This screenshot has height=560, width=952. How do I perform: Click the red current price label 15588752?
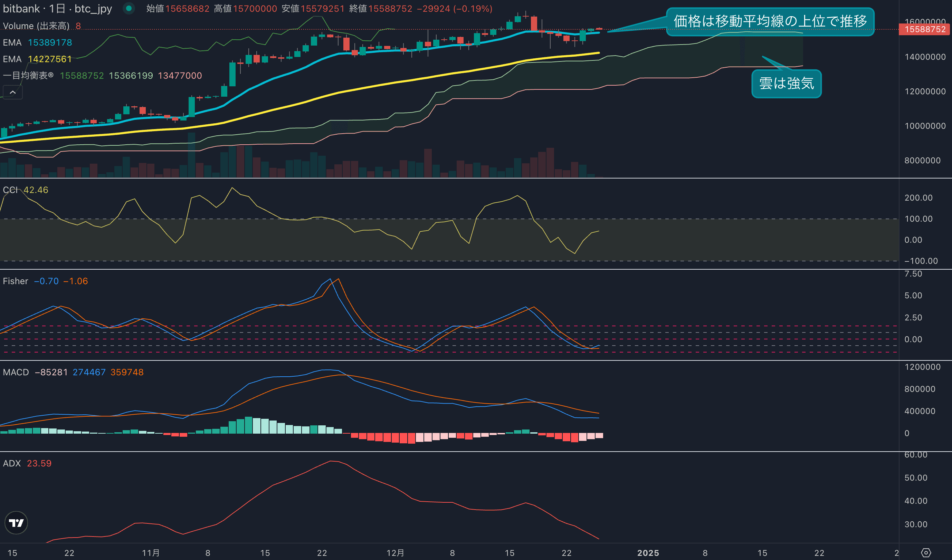point(925,29)
